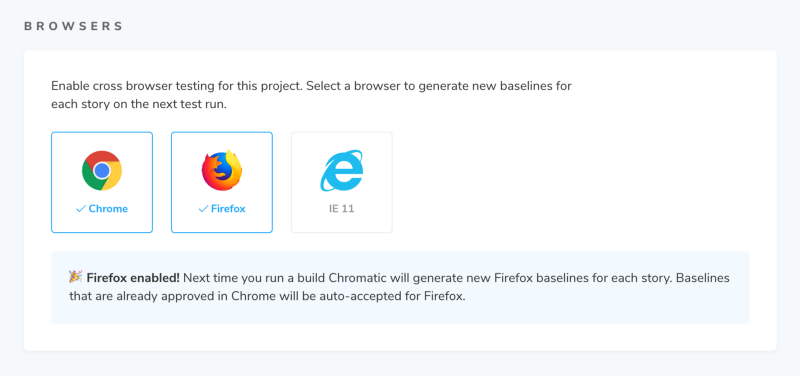Click the checkmark next to Firefox

click(204, 209)
